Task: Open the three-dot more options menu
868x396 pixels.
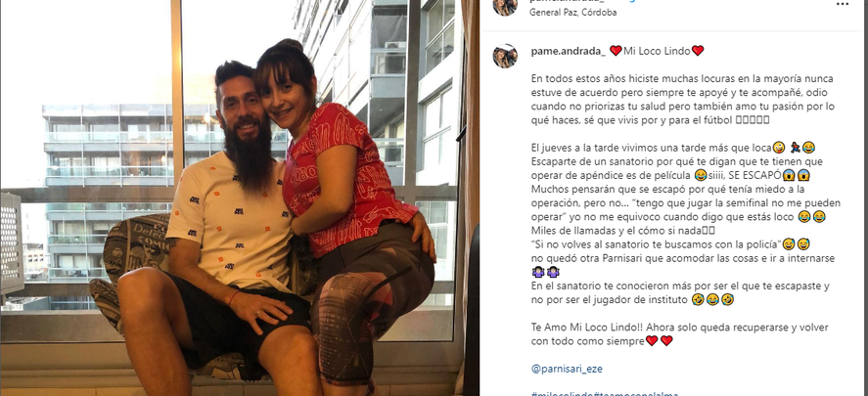Action: (842, 4)
